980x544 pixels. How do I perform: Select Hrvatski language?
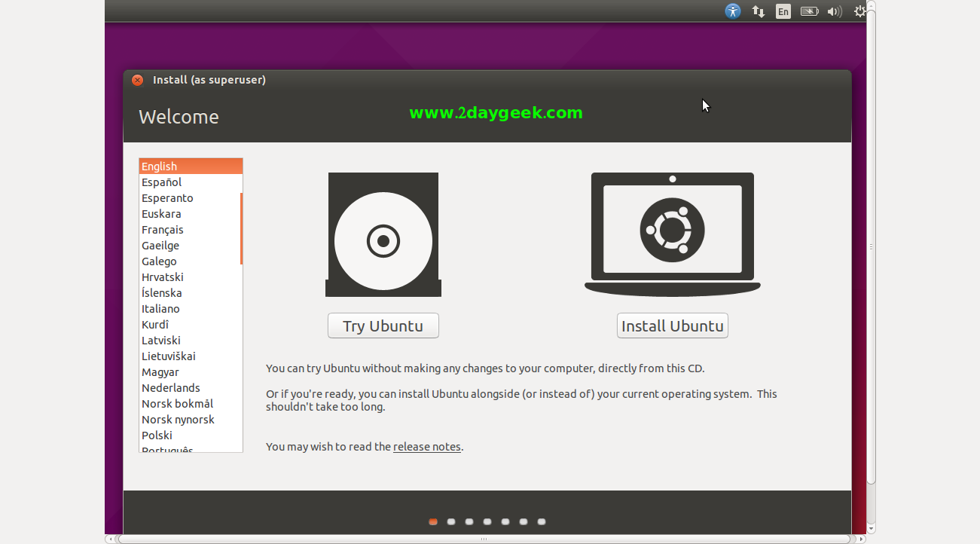click(190, 277)
